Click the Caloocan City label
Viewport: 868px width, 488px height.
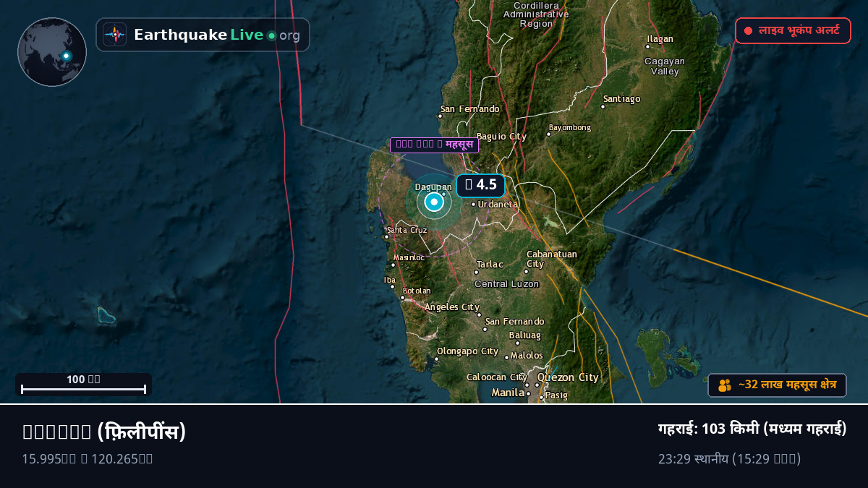[497, 377]
